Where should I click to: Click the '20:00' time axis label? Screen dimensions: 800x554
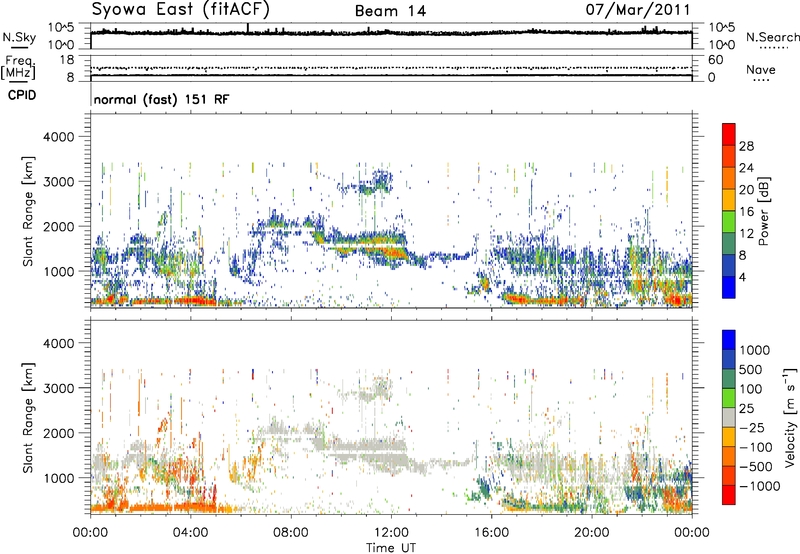[591, 533]
